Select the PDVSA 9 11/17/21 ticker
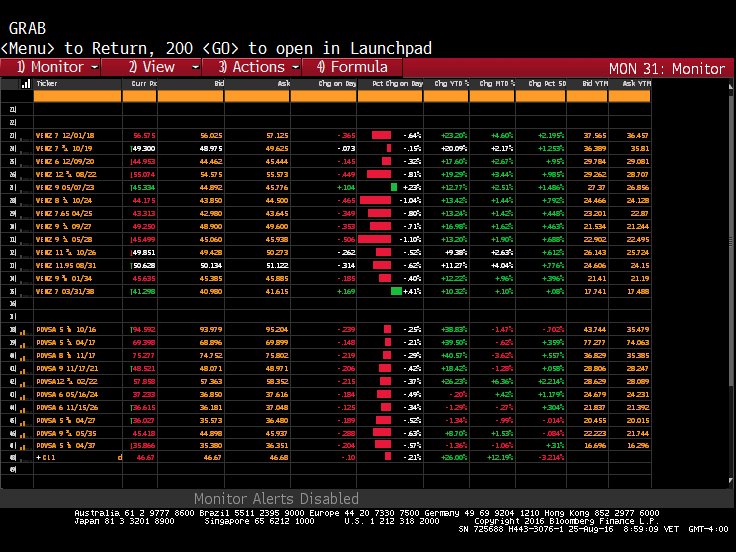This screenshot has width=736, height=552. pos(67,369)
